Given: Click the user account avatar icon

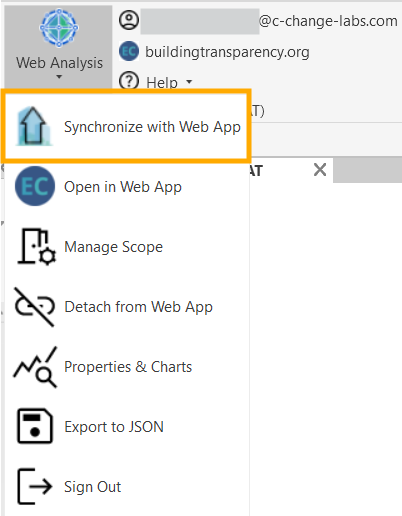Looking at the screenshot, I should coord(129,20).
